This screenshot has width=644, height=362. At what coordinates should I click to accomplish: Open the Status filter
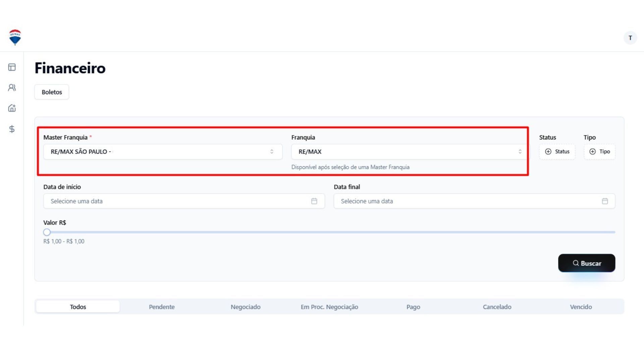tap(557, 152)
